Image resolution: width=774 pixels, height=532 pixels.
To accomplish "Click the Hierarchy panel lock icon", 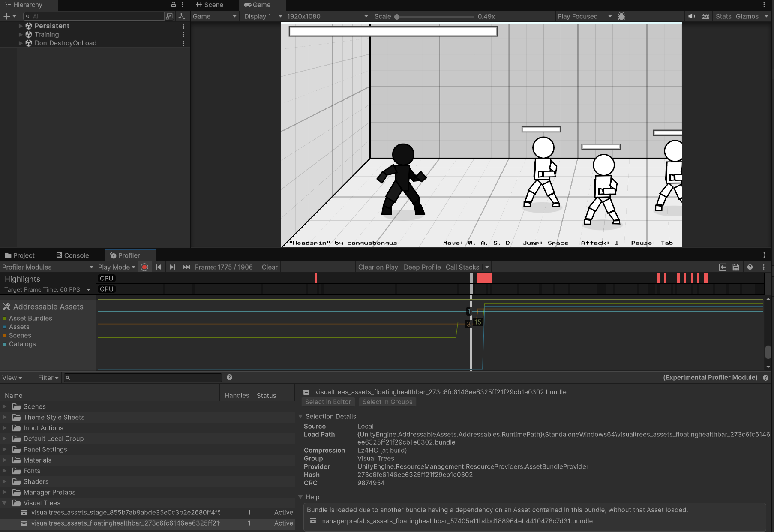I will (x=174, y=5).
